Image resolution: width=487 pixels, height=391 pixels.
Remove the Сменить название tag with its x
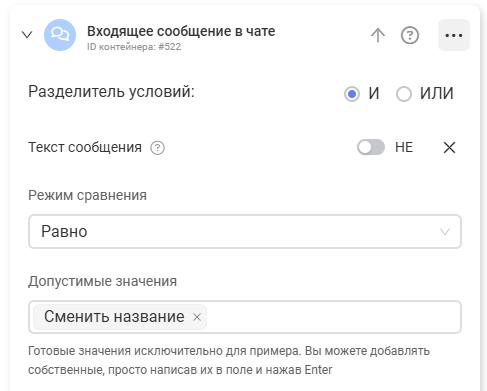point(197,317)
